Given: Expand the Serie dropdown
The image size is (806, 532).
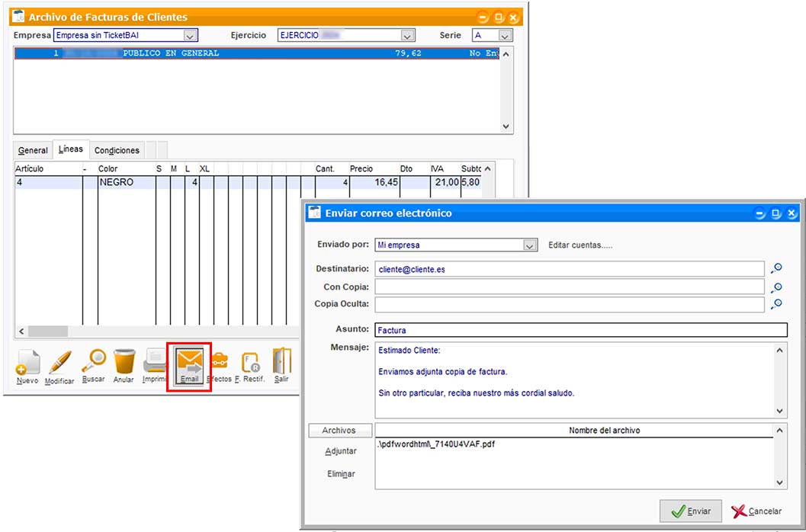Looking at the screenshot, I should click(506, 36).
